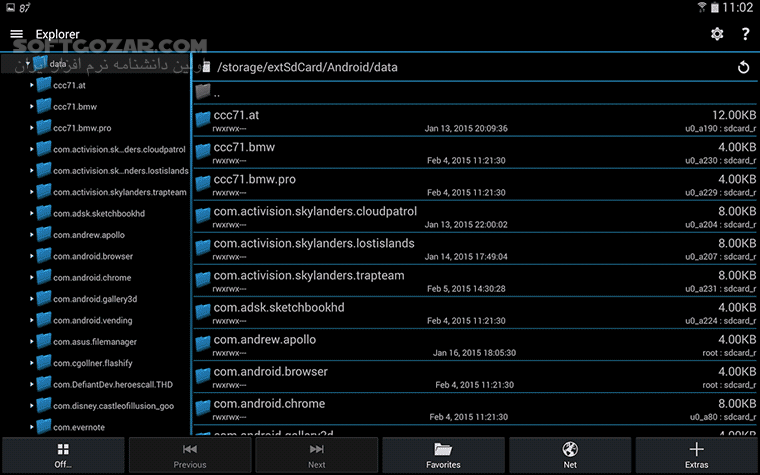This screenshot has width=760, height=475.
Task: Click folder icon of com.activision.skylanders.lostislands row
Action: point(203,247)
